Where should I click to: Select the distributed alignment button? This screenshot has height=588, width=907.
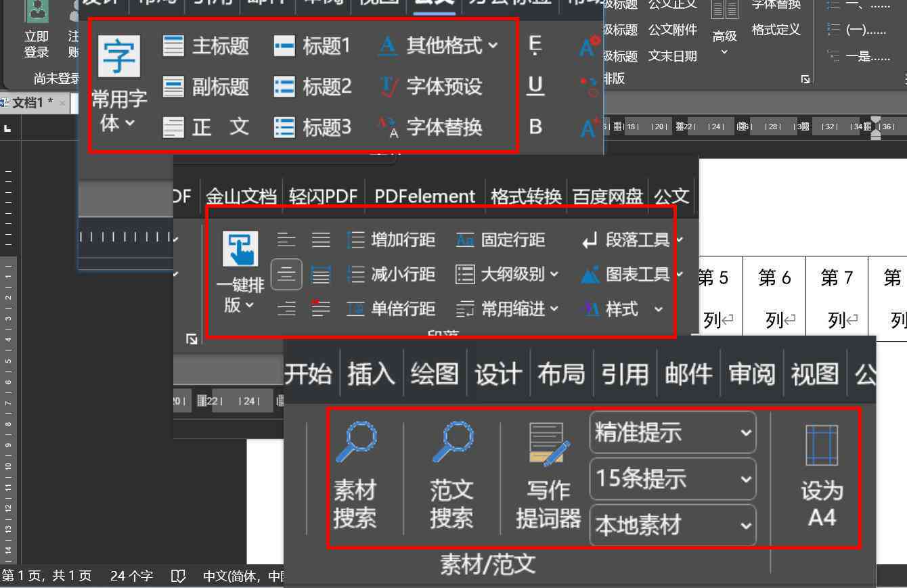click(x=321, y=274)
